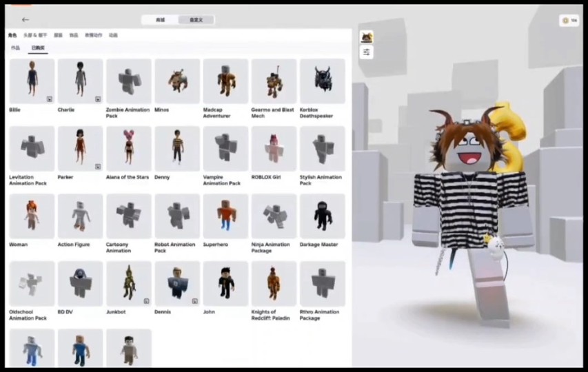Open the 动画 animations category
The image size is (588, 372).
point(113,35)
